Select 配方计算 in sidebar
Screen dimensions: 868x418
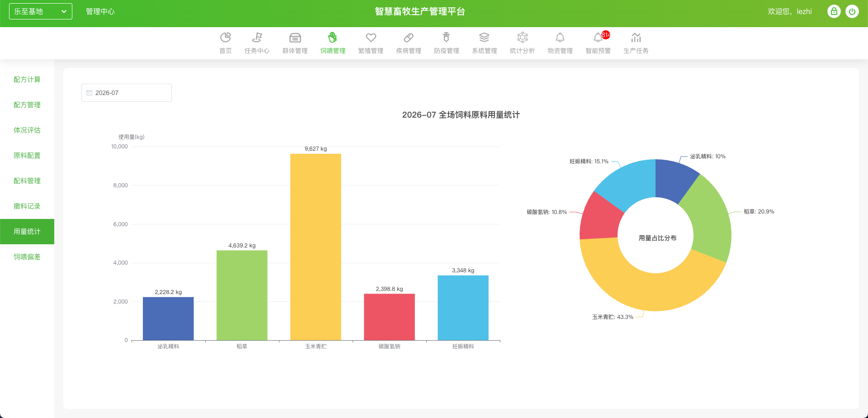coord(27,80)
